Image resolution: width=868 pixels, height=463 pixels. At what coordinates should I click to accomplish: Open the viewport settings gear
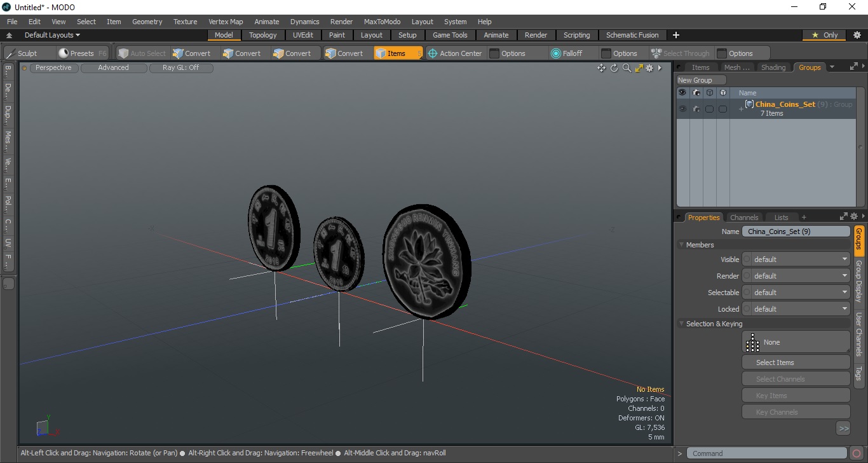pos(649,68)
